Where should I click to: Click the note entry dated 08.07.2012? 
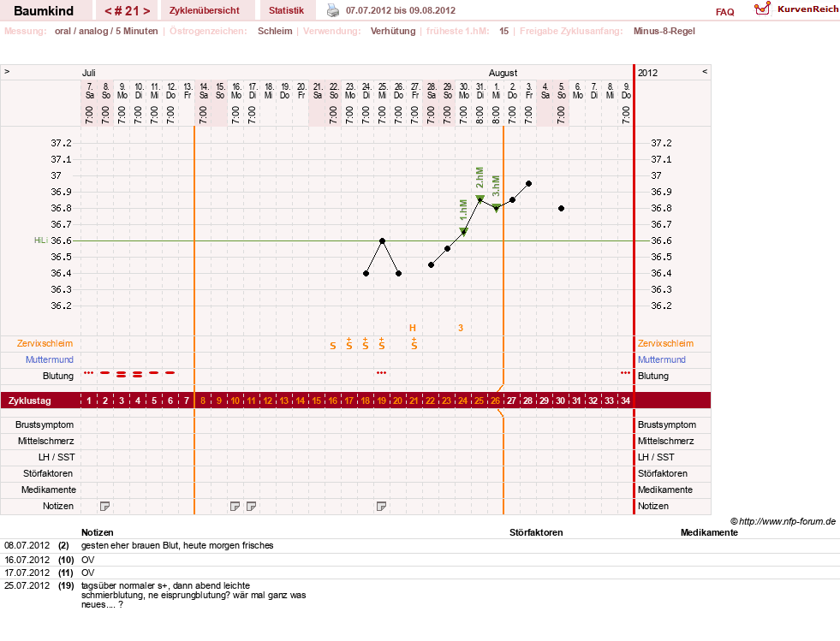click(x=176, y=546)
